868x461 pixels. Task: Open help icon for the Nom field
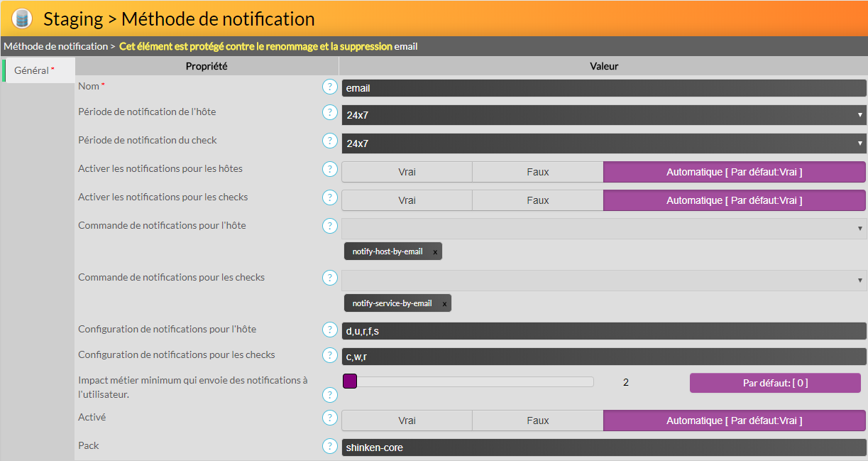tap(329, 87)
